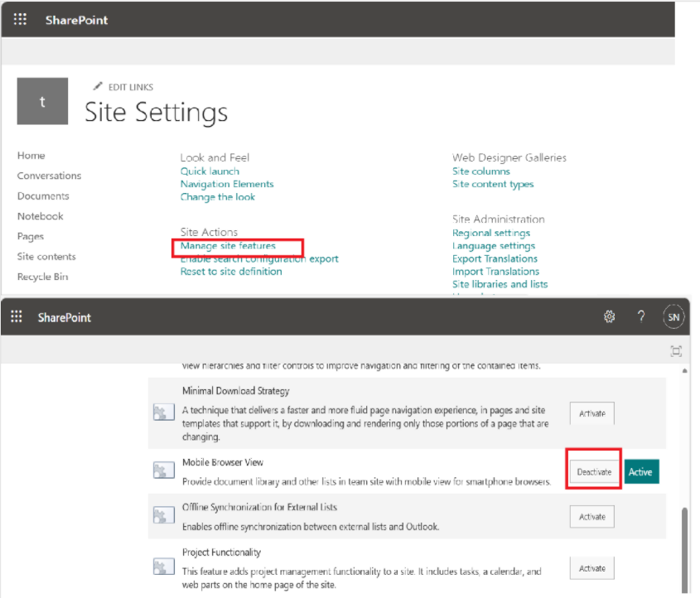Open the SN account avatar

[x=673, y=317]
